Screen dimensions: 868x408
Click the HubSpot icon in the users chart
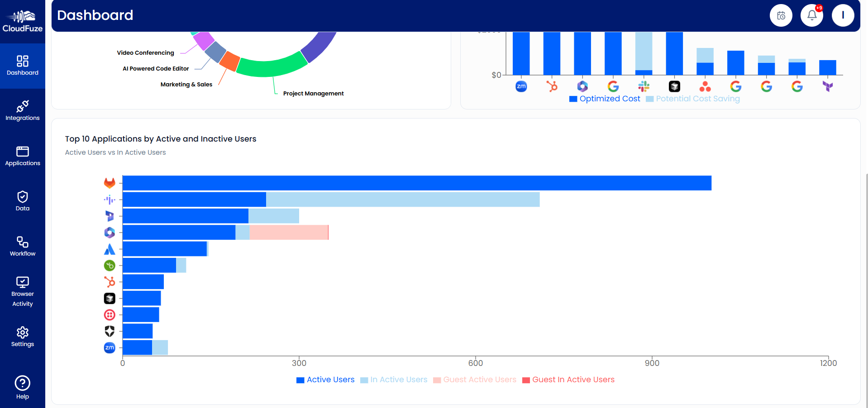(x=110, y=282)
